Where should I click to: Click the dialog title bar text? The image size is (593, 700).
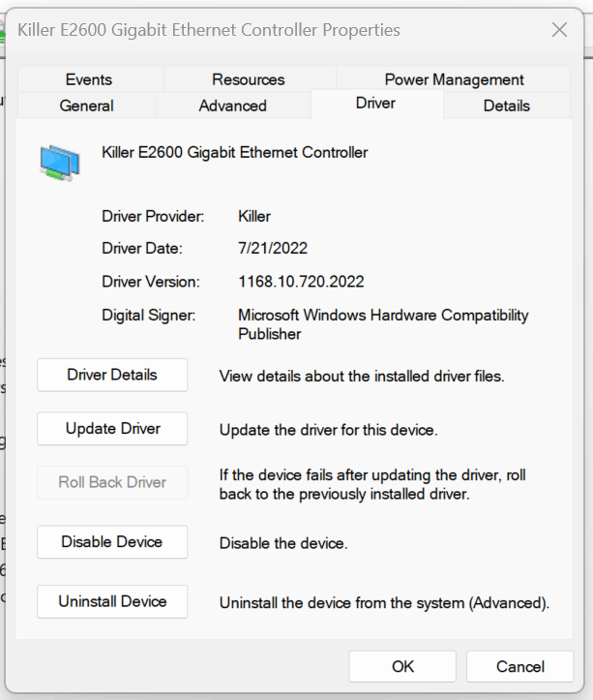pos(209,30)
